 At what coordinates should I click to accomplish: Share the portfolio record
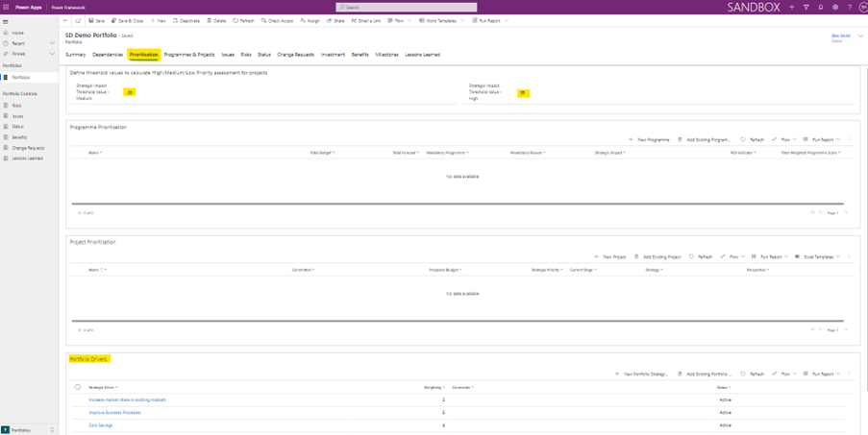pyautogui.click(x=335, y=20)
